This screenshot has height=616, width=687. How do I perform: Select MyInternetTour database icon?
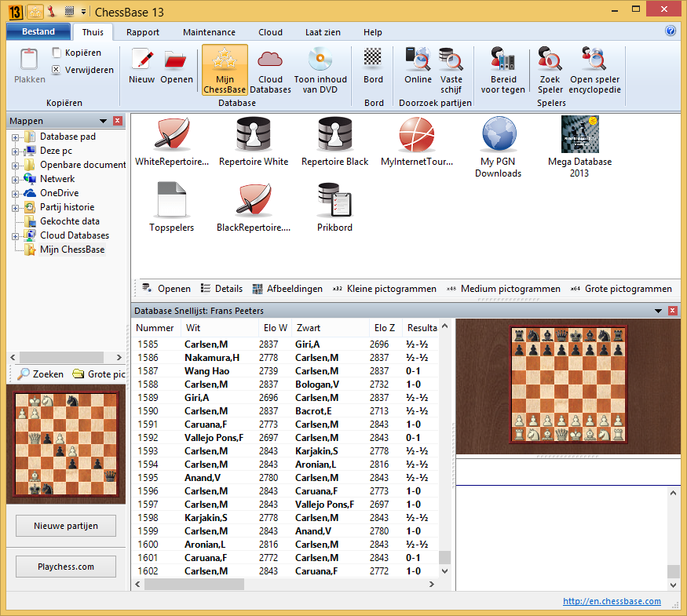(417, 134)
